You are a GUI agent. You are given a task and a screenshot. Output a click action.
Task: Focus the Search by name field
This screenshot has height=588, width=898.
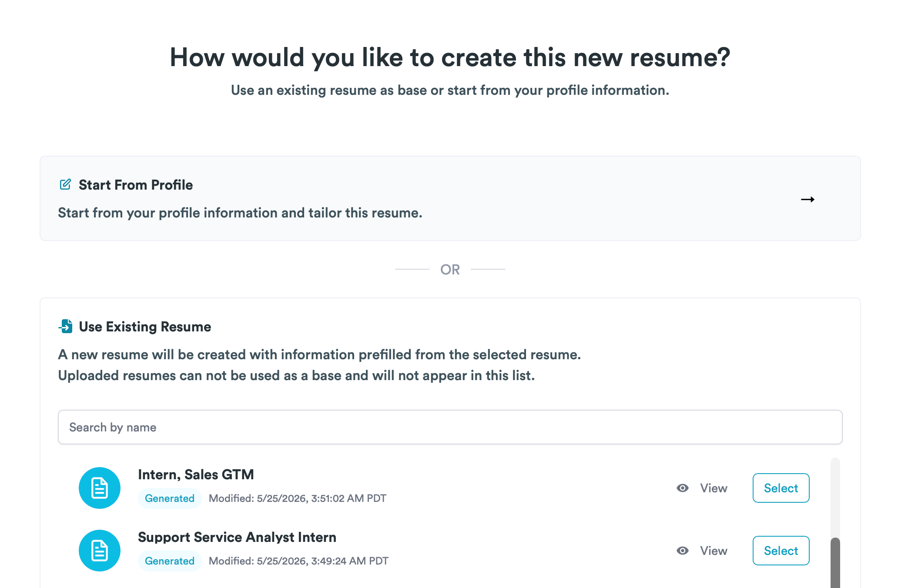(450, 427)
